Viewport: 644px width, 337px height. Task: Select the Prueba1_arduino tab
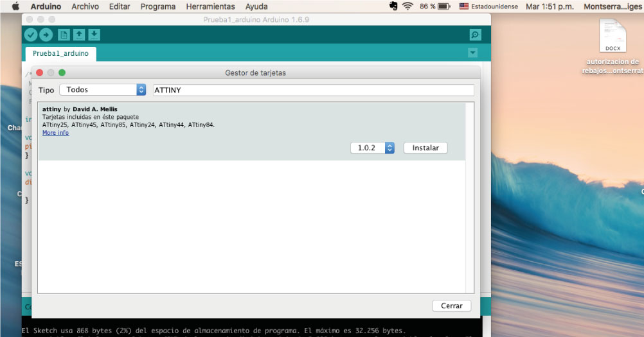(x=61, y=54)
